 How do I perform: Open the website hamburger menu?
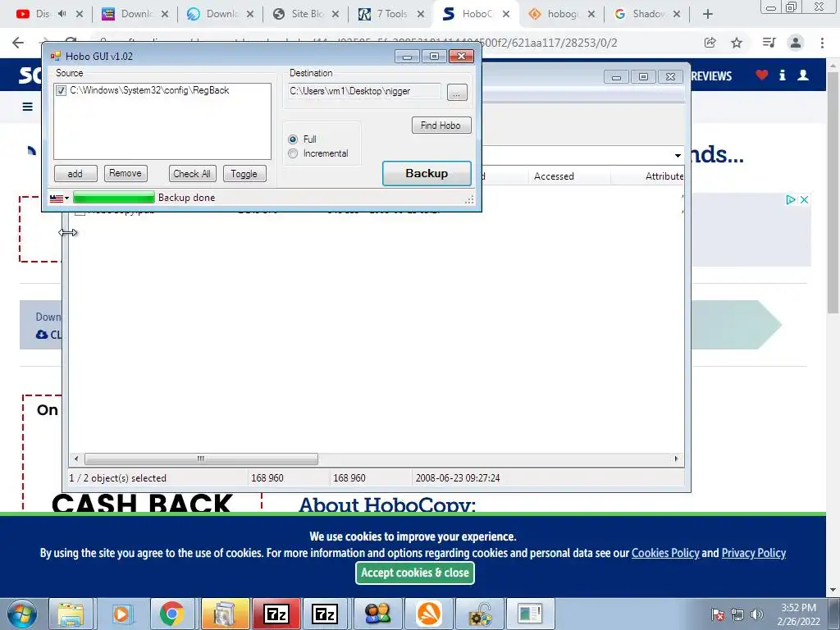coord(27,107)
